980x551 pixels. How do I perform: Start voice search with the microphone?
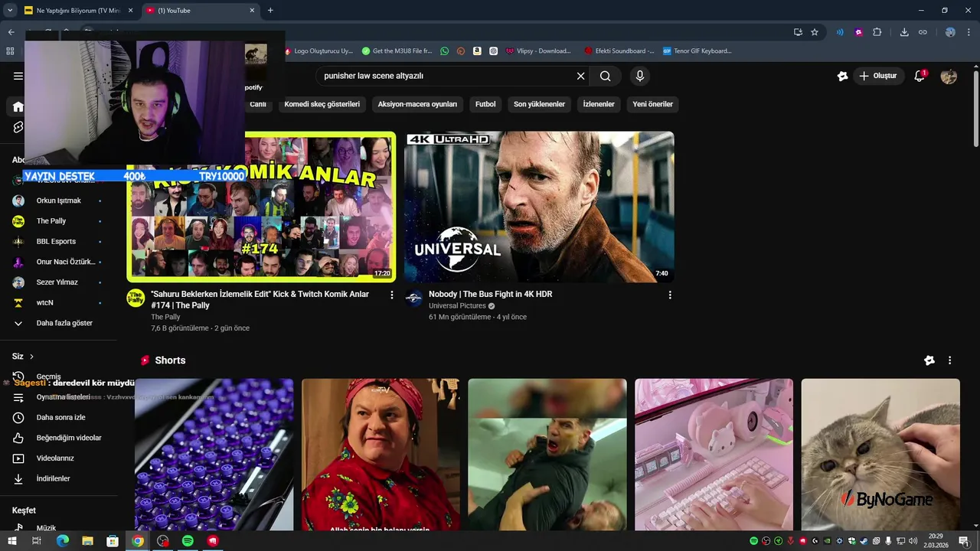point(640,76)
